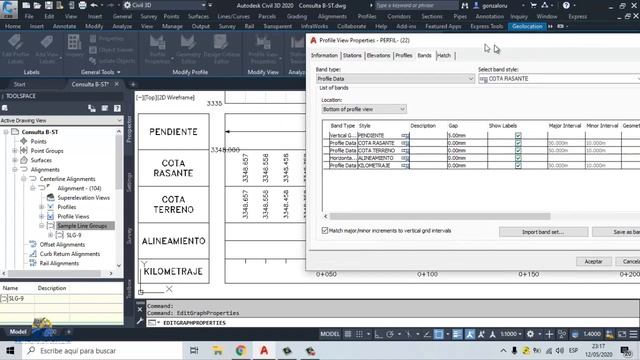
Task: Open the Civil 3D application menu logo
Action: tap(9, 9)
